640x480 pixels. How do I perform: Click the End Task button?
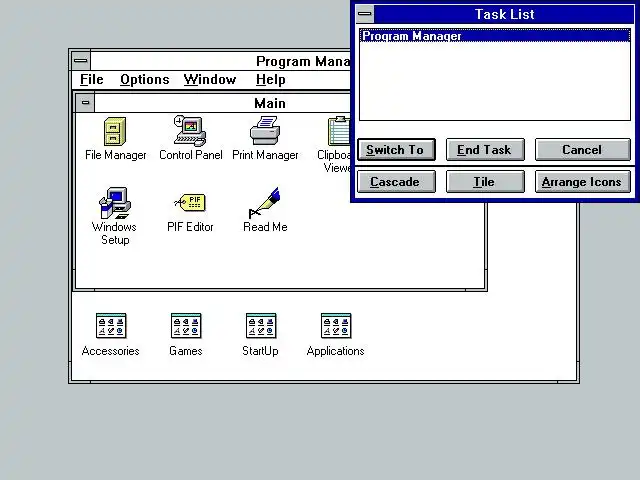[x=485, y=150]
